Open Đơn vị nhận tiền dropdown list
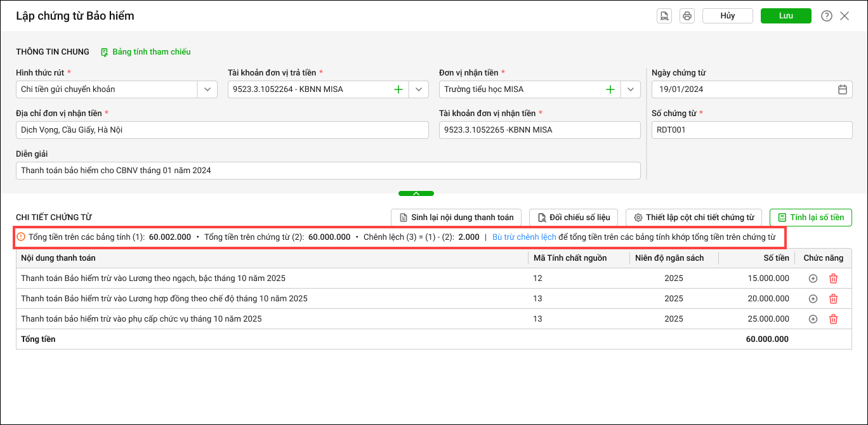The height and width of the screenshot is (425, 868). [x=630, y=89]
